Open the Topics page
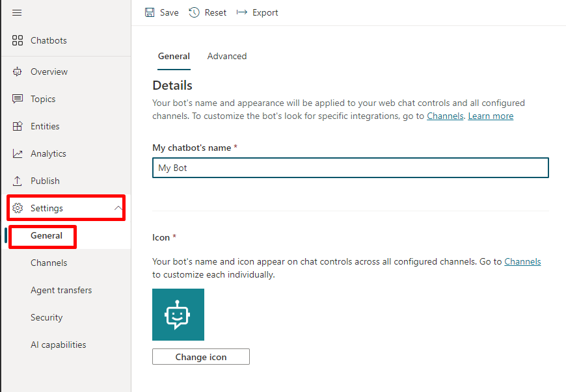The image size is (566, 392). [x=43, y=99]
